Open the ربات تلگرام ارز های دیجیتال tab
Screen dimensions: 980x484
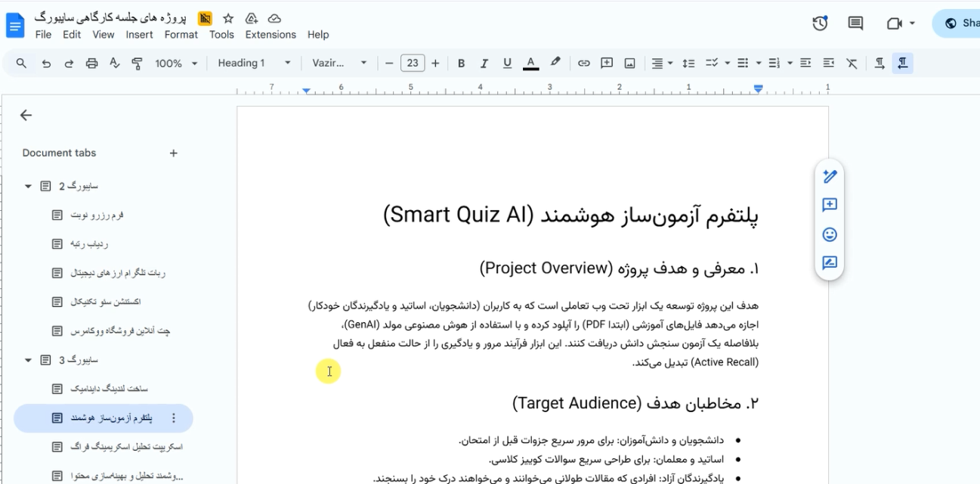click(118, 273)
